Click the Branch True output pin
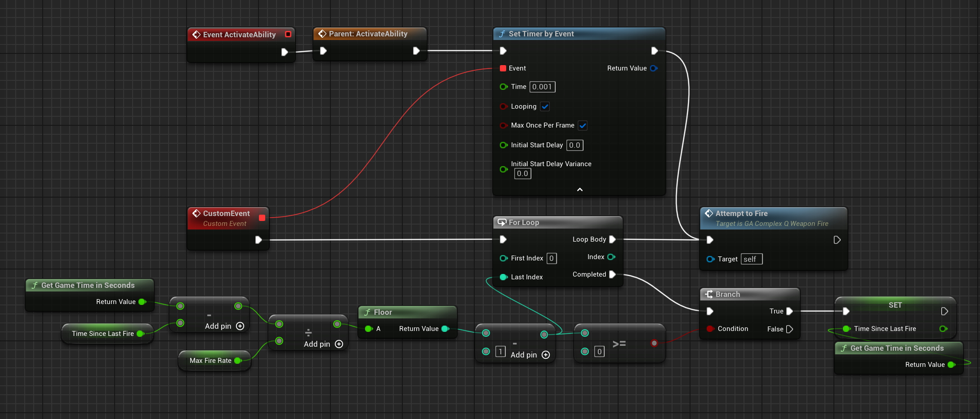The image size is (980, 419). [789, 311]
